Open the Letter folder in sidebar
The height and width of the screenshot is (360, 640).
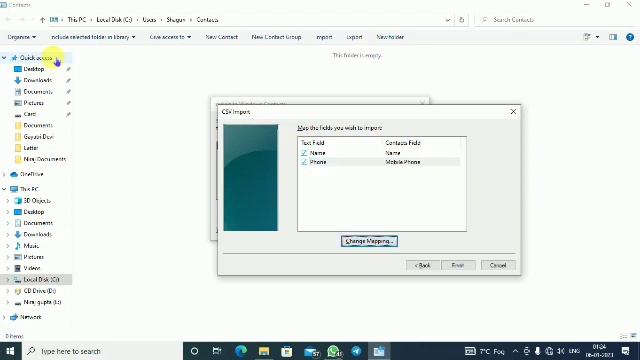[31, 148]
